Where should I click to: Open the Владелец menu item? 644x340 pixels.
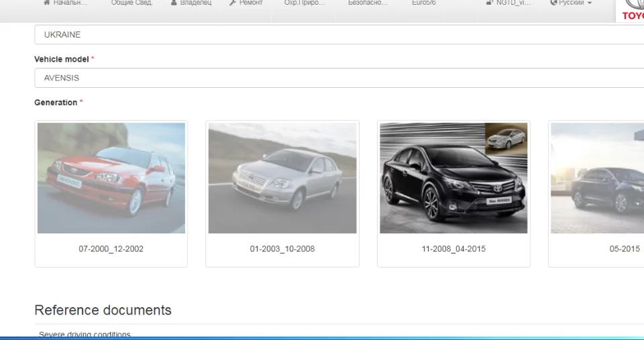[x=191, y=3]
